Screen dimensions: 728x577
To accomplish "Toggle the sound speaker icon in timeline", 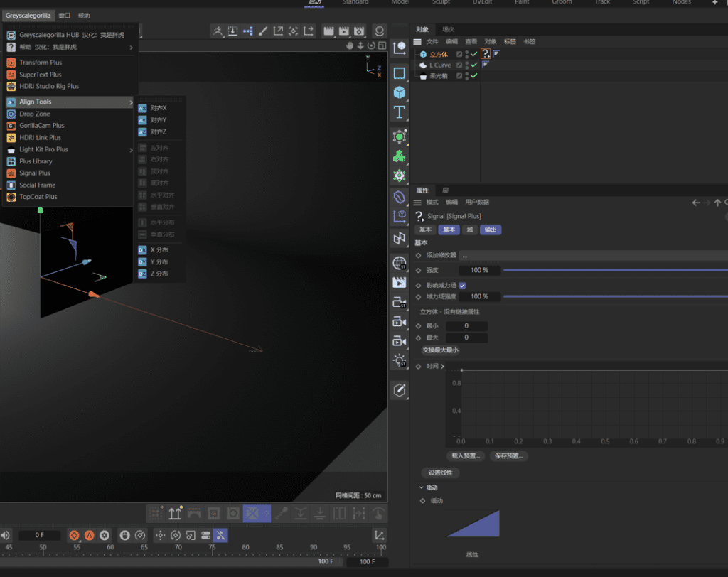I will [5, 535].
